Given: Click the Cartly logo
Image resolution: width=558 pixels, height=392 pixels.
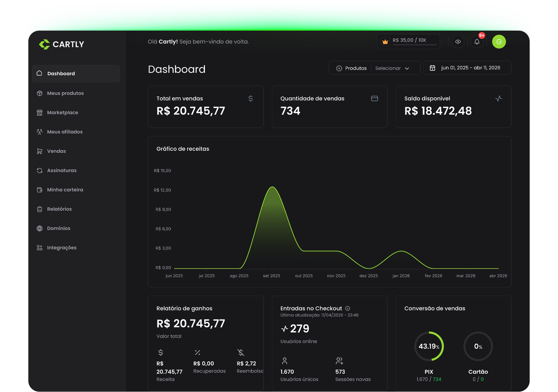Looking at the screenshot, I should [62, 44].
